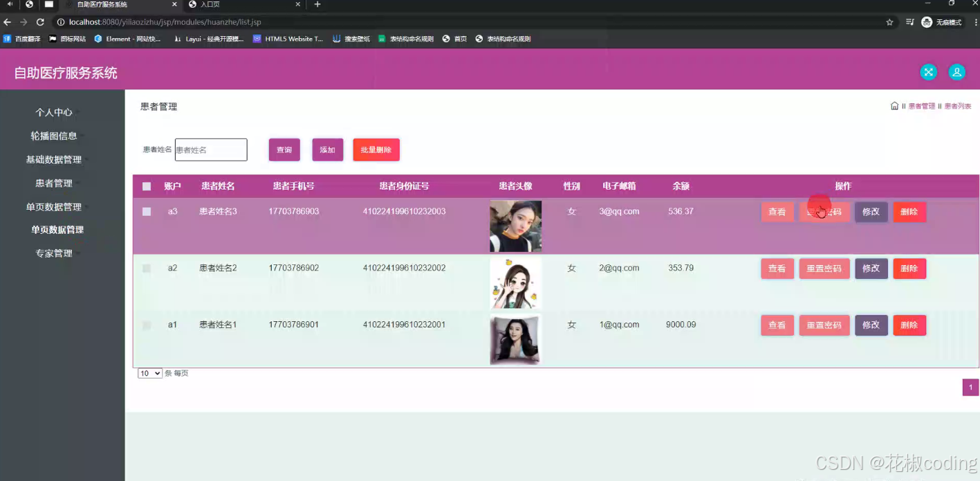The height and width of the screenshot is (481, 980).
Task: Click the 批量删除 button
Action: click(376, 149)
